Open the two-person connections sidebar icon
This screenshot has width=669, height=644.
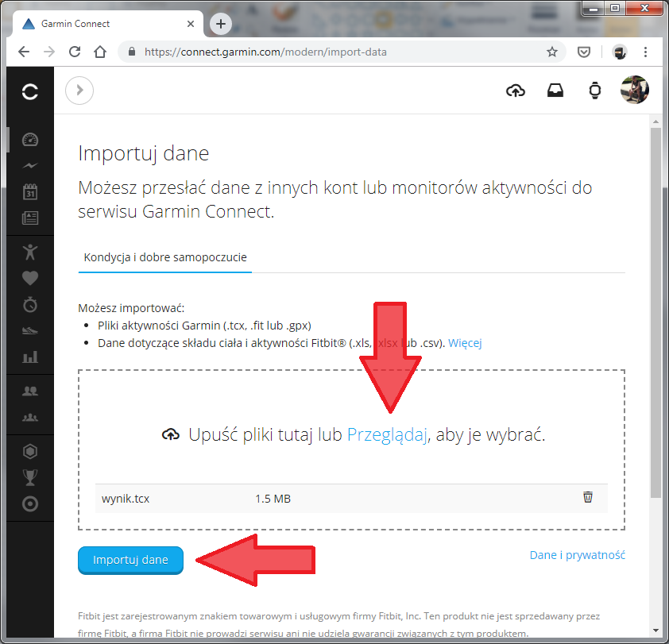pyautogui.click(x=30, y=391)
